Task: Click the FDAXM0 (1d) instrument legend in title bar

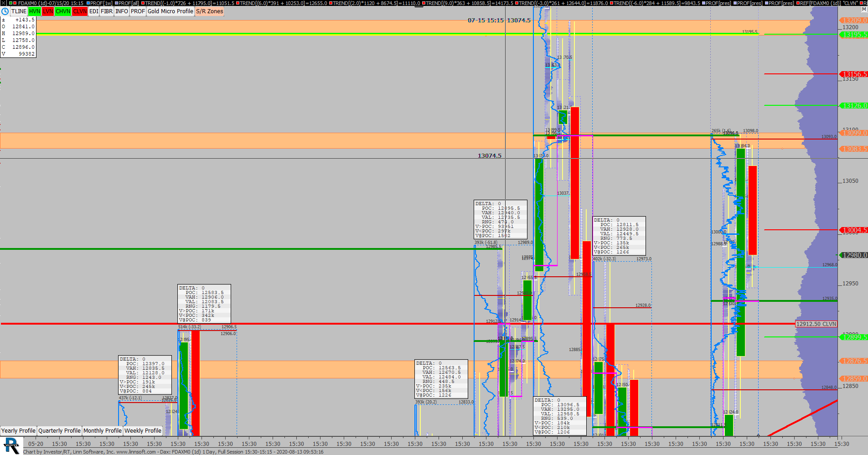Action: 47,3
